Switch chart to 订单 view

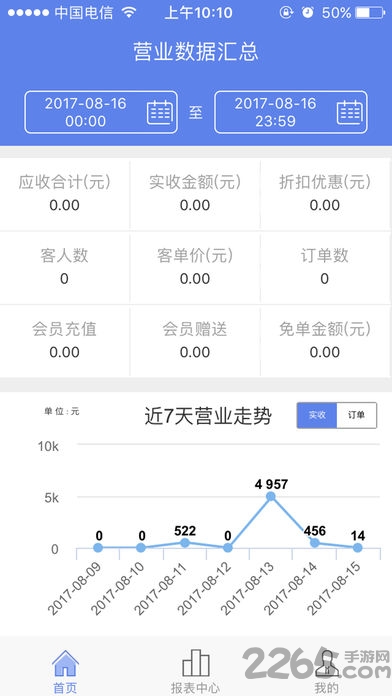(x=357, y=415)
